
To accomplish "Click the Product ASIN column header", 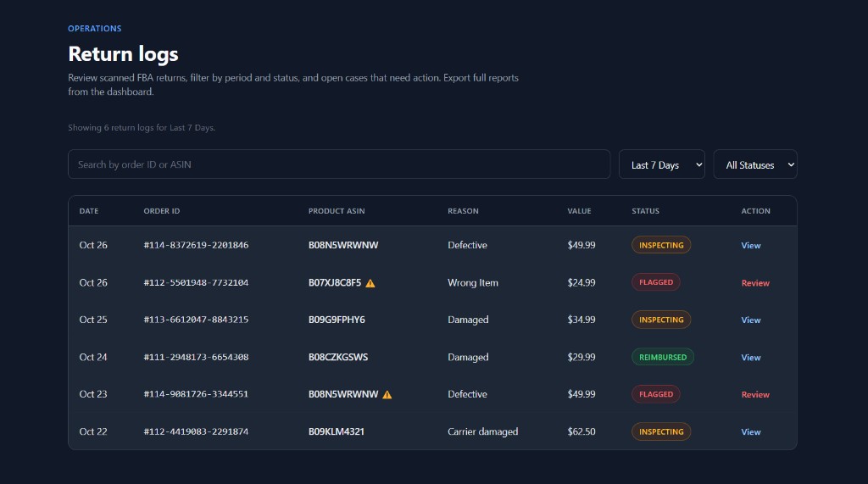I will (337, 211).
